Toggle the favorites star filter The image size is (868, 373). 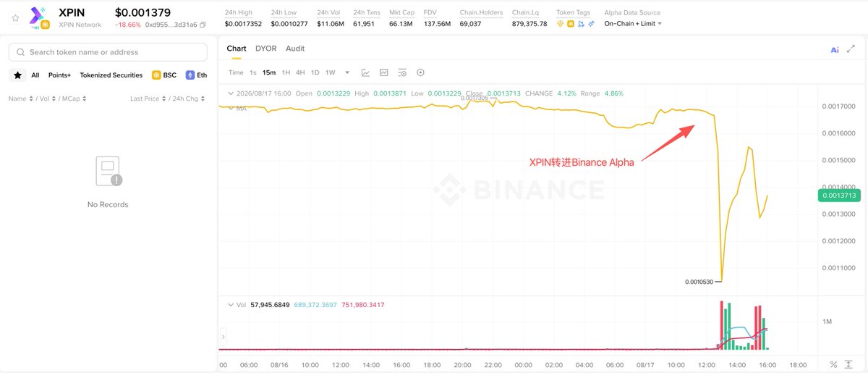point(17,75)
